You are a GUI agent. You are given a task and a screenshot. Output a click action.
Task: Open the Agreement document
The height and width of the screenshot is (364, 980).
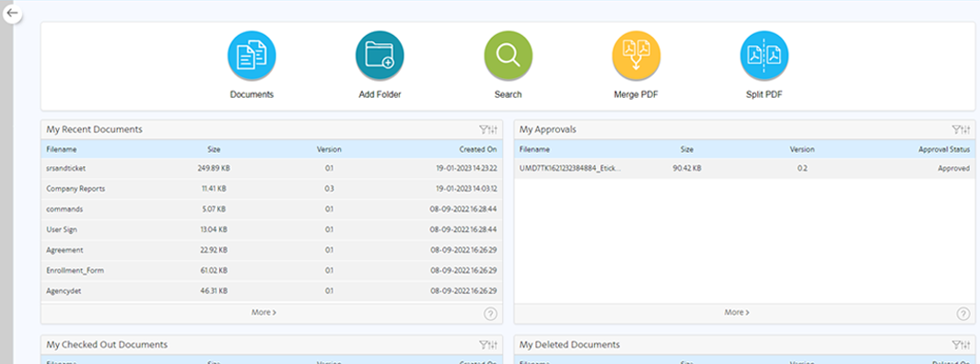[x=64, y=250]
